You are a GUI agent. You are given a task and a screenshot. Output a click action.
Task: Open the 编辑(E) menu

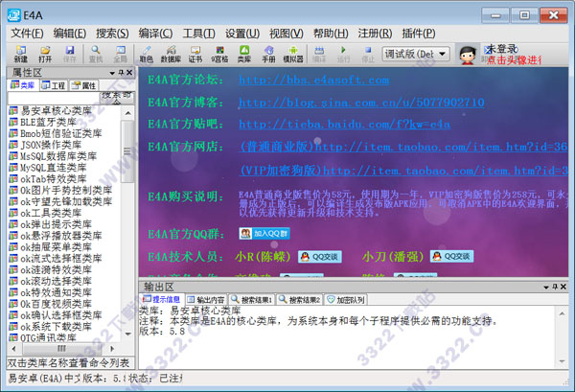click(70, 34)
